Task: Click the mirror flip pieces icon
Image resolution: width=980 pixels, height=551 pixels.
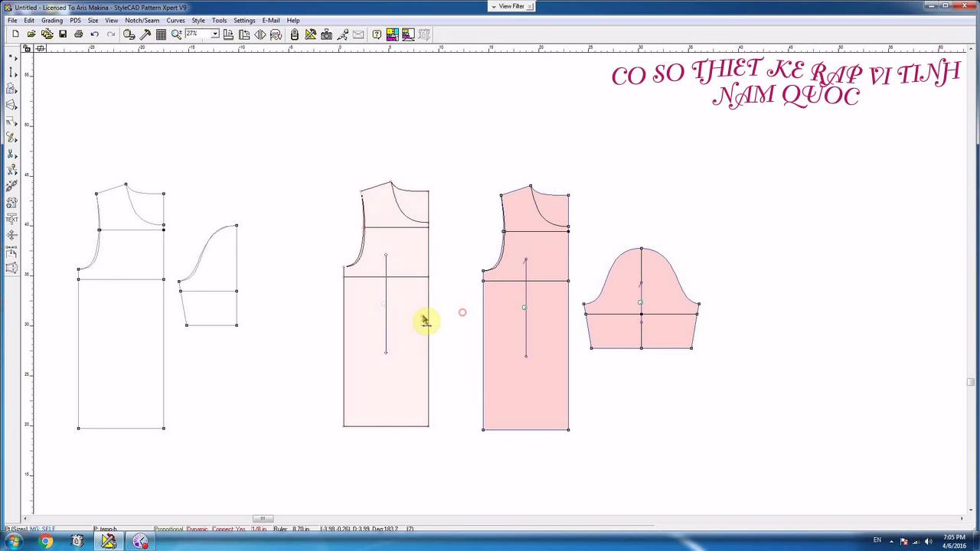Action: click(260, 34)
